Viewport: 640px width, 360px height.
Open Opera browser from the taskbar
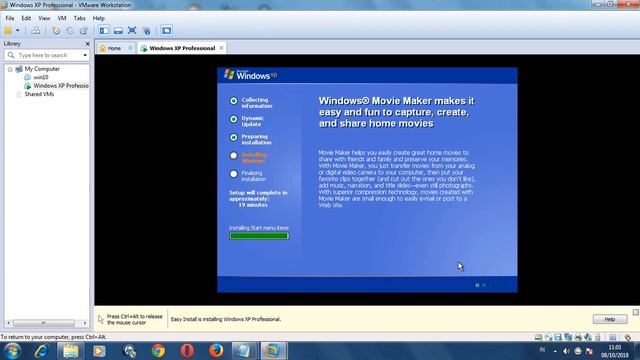point(187,351)
